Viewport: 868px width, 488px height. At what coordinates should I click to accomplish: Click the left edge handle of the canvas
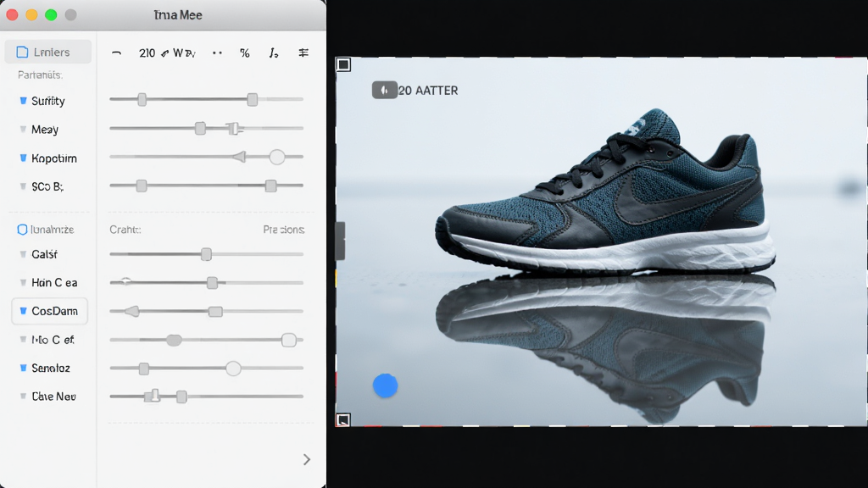click(x=340, y=241)
